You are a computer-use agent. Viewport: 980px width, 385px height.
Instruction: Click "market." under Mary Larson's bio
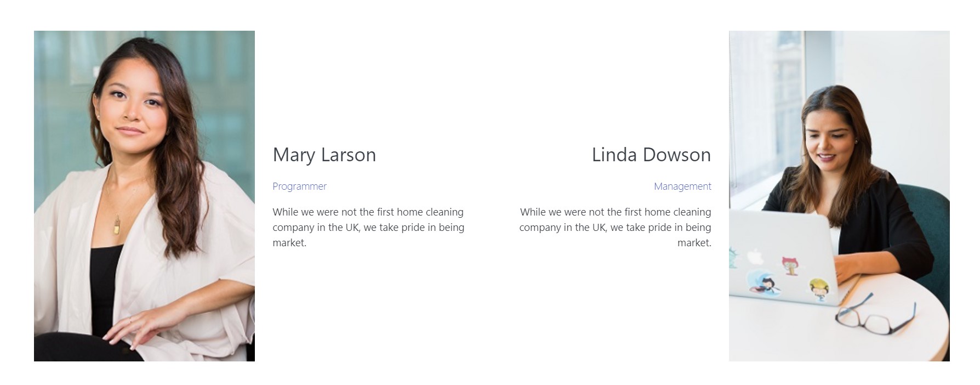[289, 243]
